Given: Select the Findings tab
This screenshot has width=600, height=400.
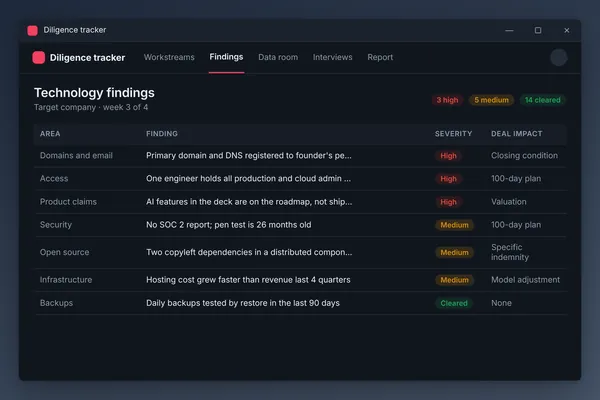Looking at the screenshot, I should tap(226, 57).
